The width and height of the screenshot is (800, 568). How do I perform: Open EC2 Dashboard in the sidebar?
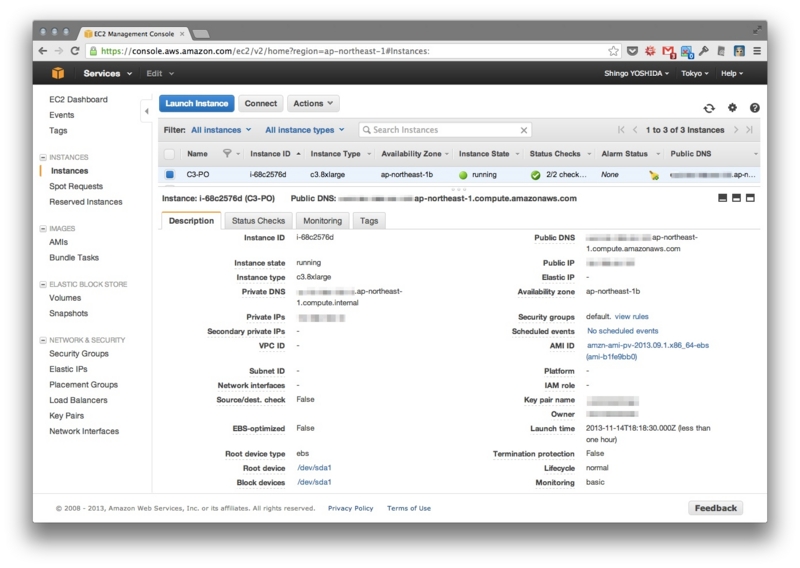pos(78,99)
